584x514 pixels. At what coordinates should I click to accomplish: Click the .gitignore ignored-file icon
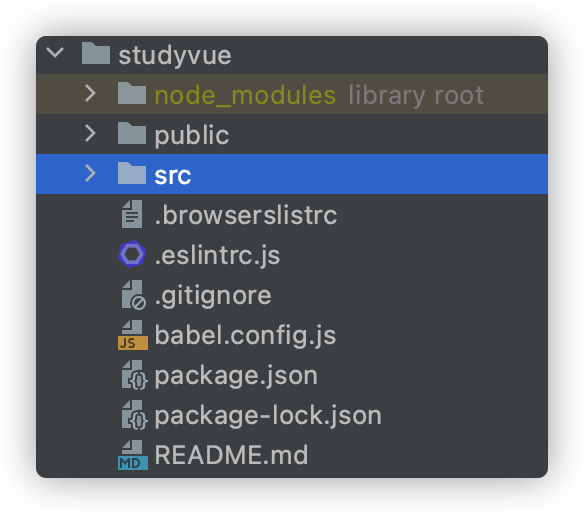pos(133,295)
